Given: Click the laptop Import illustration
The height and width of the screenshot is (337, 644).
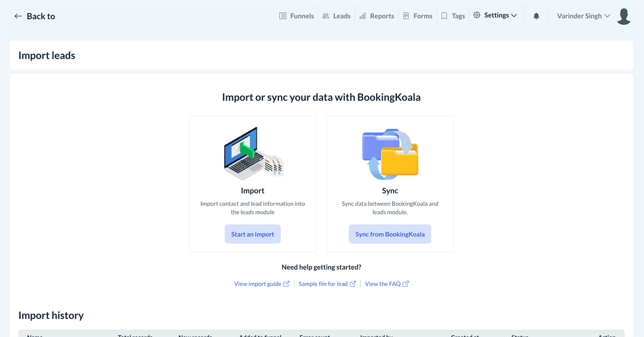Looking at the screenshot, I should point(253,153).
